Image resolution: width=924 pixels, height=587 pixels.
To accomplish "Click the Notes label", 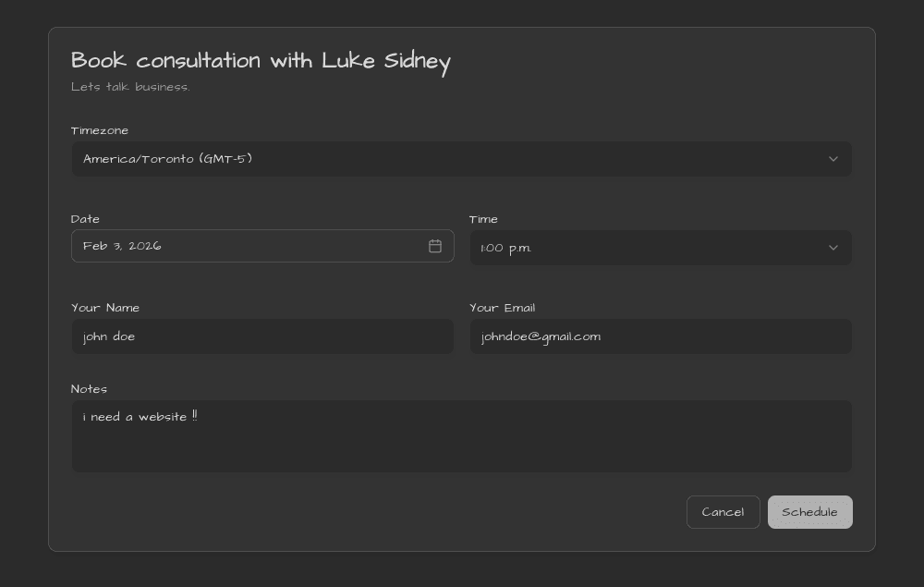I will (x=89, y=389).
